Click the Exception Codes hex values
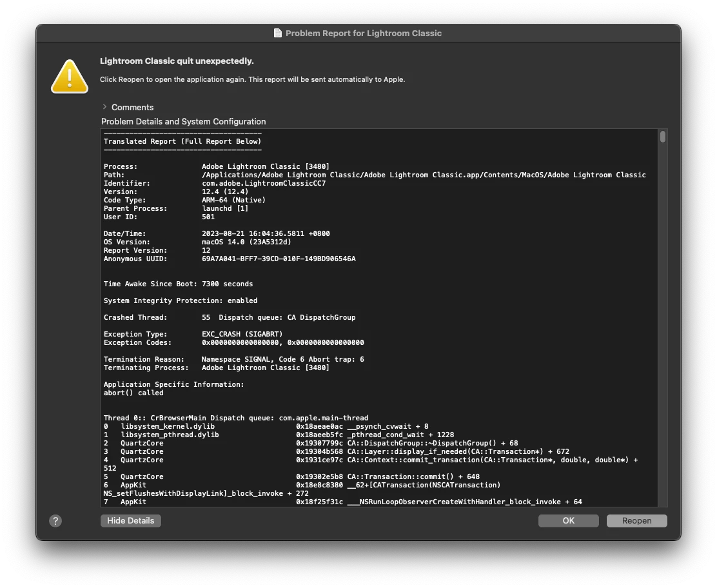Viewport: 717px width, 588px height. (283, 342)
